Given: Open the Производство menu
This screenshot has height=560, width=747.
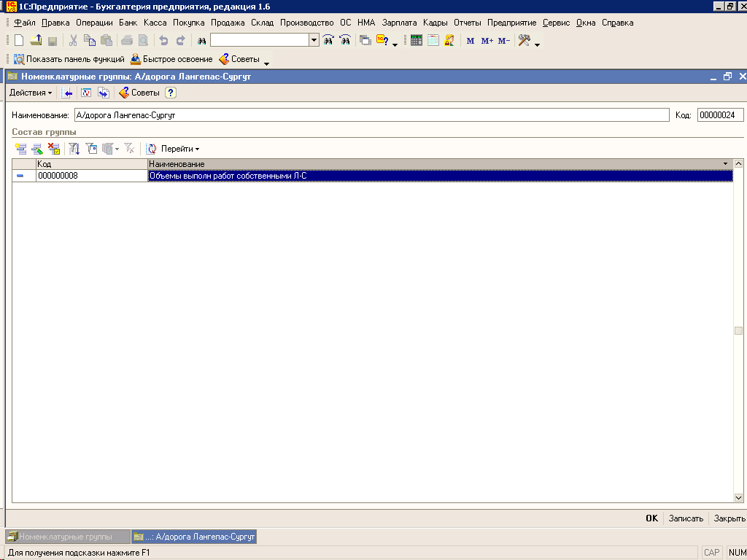Looking at the screenshot, I should 307,23.
